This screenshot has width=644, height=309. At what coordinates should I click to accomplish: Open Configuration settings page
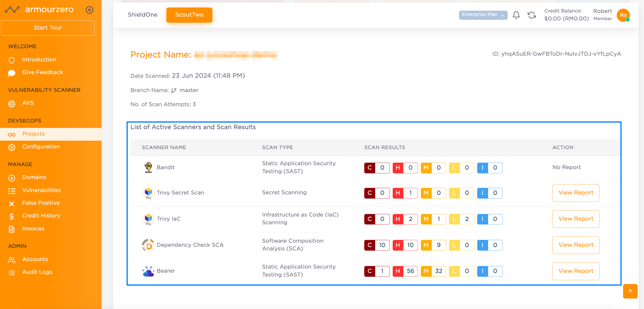[41, 147]
